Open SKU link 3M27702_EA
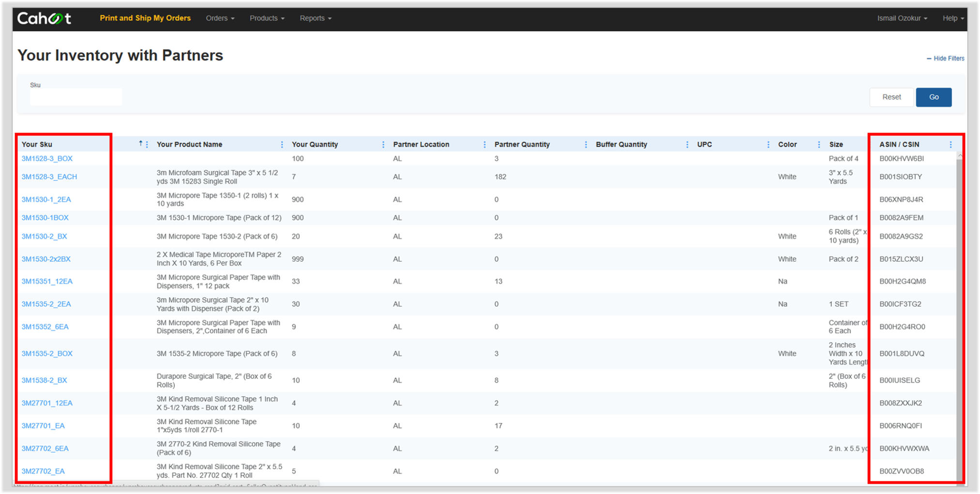This screenshot has width=980, height=494. (x=43, y=471)
